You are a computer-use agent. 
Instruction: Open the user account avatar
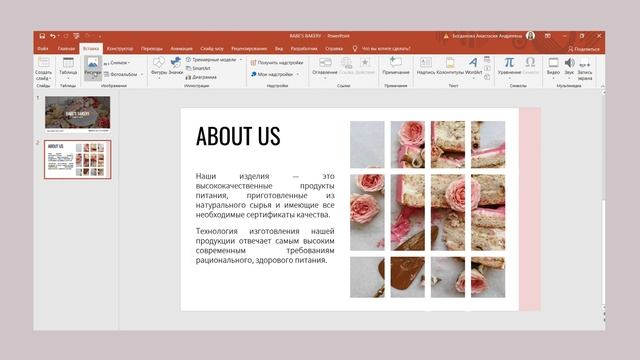[x=530, y=36]
